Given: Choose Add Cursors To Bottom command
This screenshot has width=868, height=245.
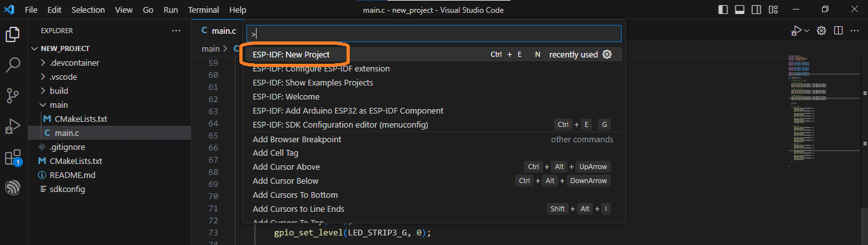Looking at the screenshot, I should [433, 195].
